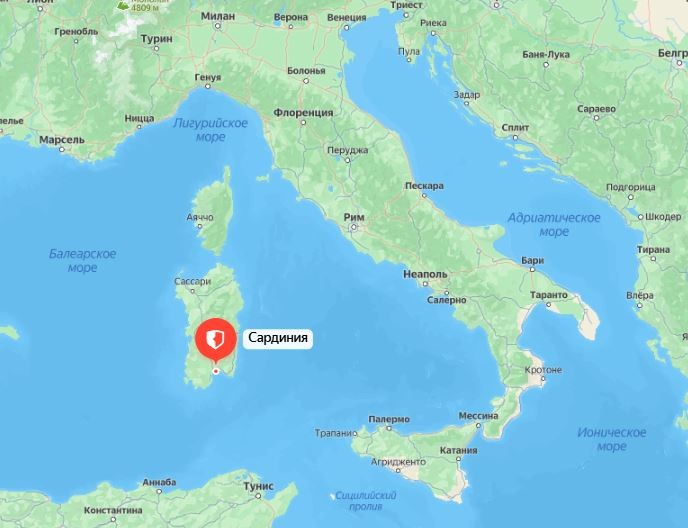Click the Rome city marker
The height and width of the screenshot is (528, 688).
[354, 227]
